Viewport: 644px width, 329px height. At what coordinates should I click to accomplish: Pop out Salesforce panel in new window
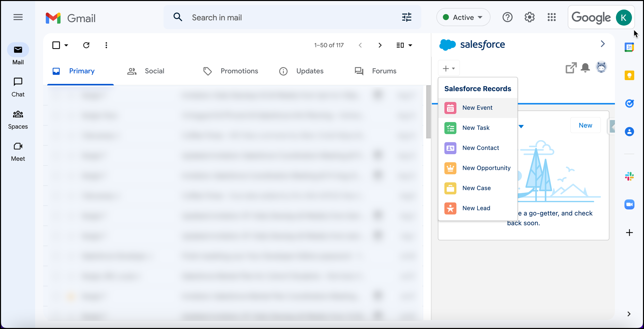pos(571,68)
